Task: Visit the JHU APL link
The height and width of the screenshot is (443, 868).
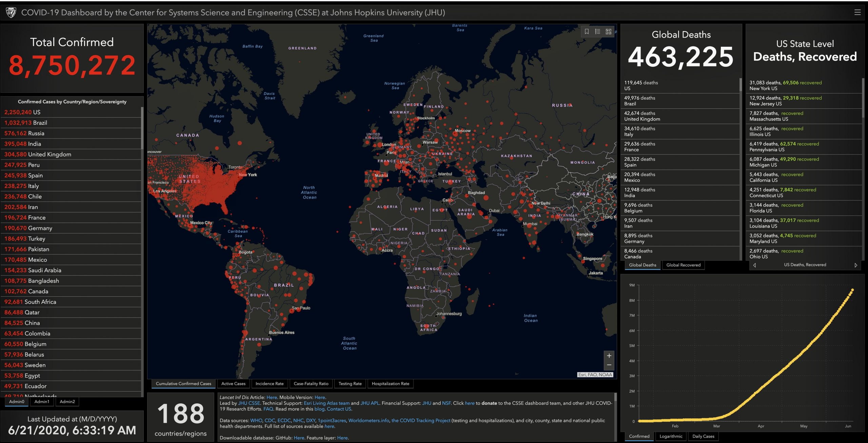Action: [370, 403]
